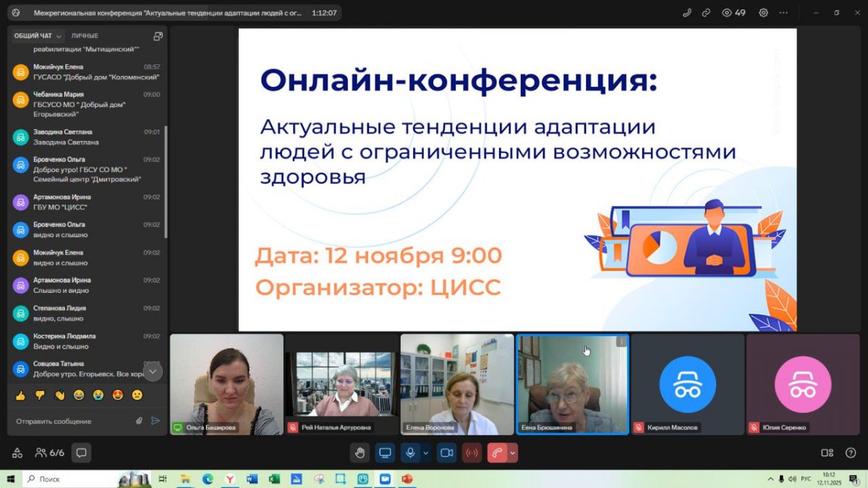Screen dimensions: 868x488
Task: Toggle the camera on or off
Action: 447,453
